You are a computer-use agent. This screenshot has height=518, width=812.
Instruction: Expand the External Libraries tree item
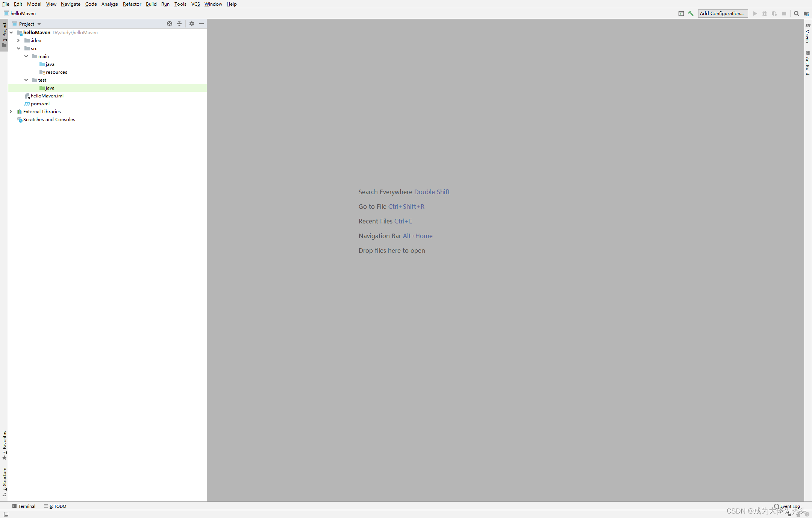click(x=11, y=111)
